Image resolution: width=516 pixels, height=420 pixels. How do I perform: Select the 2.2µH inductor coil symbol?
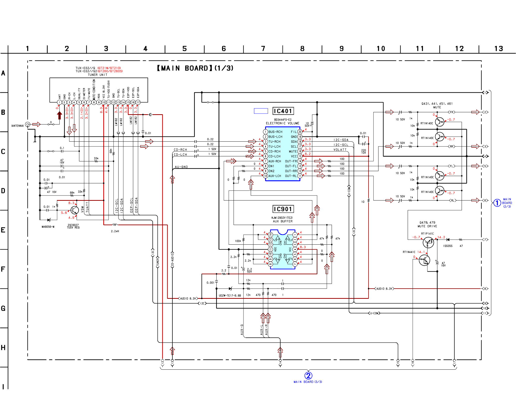(x=115, y=225)
